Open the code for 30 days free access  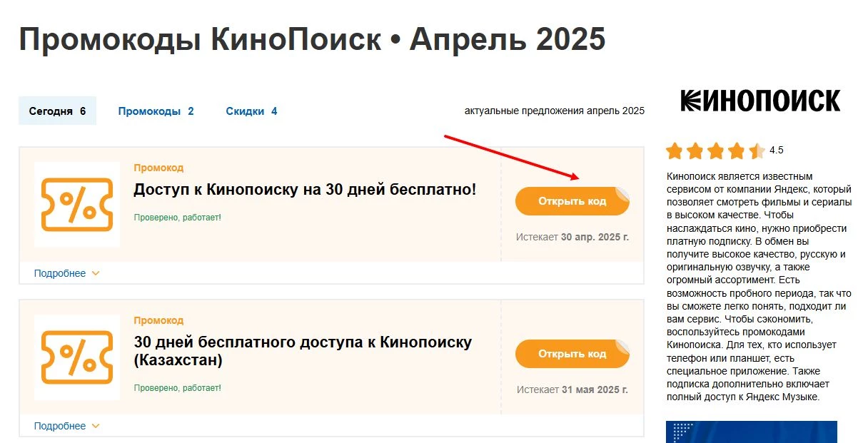click(572, 200)
